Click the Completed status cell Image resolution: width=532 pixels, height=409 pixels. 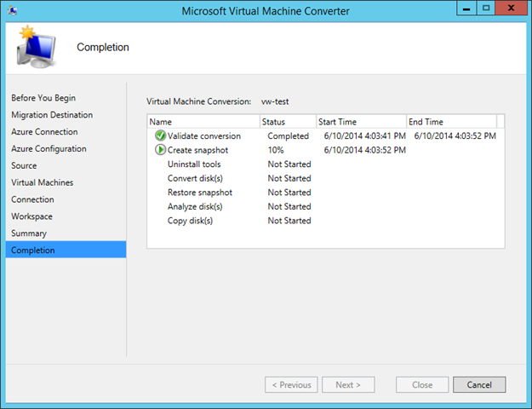pos(288,135)
